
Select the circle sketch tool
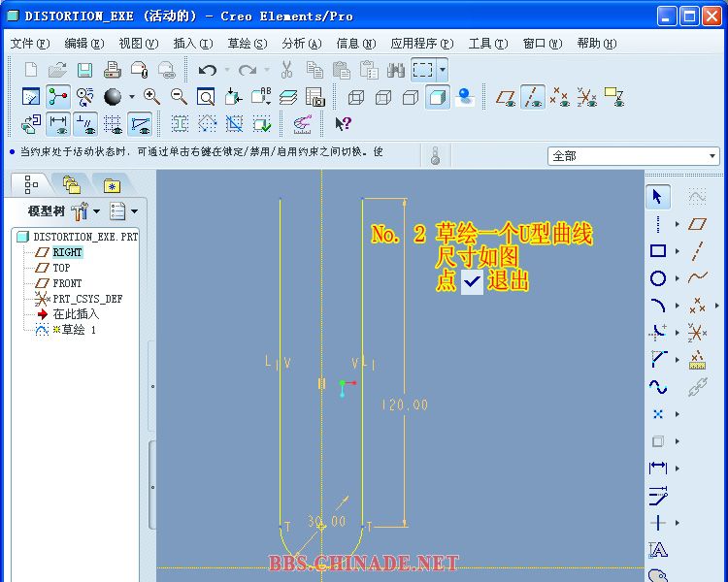click(x=658, y=278)
